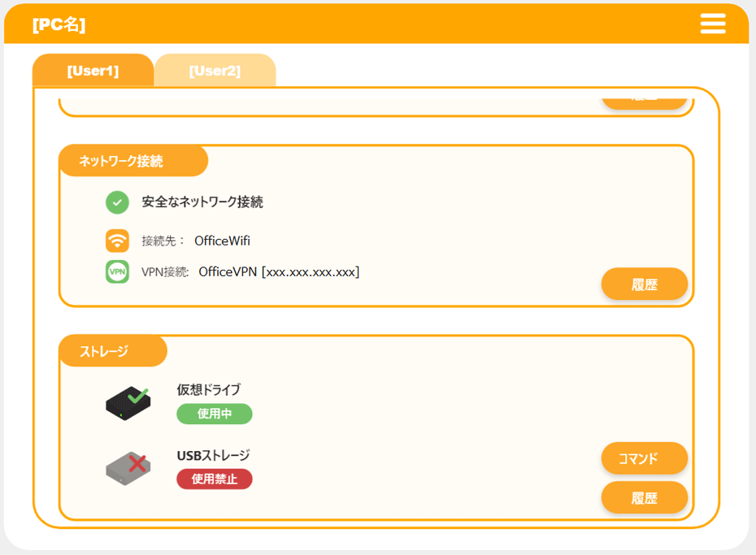Screen dimensions: 756x555
Task: Click the virtual drive icon with checkmark
Action: 128,403
